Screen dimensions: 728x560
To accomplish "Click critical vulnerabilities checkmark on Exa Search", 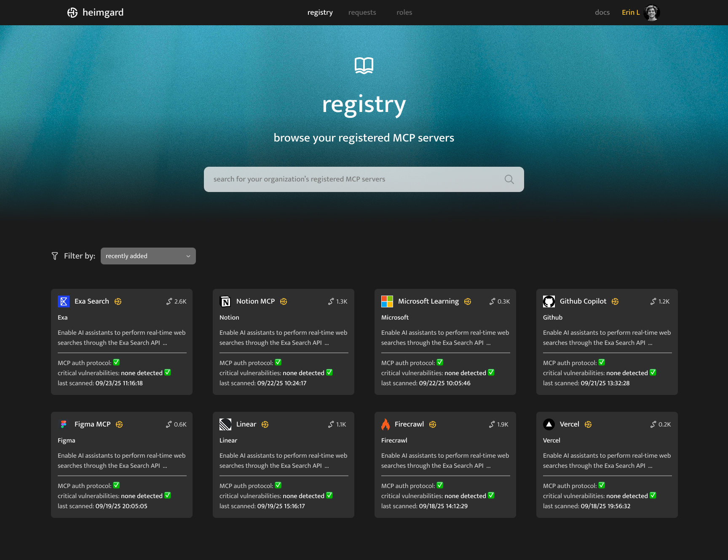I will click(x=168, y=372).
